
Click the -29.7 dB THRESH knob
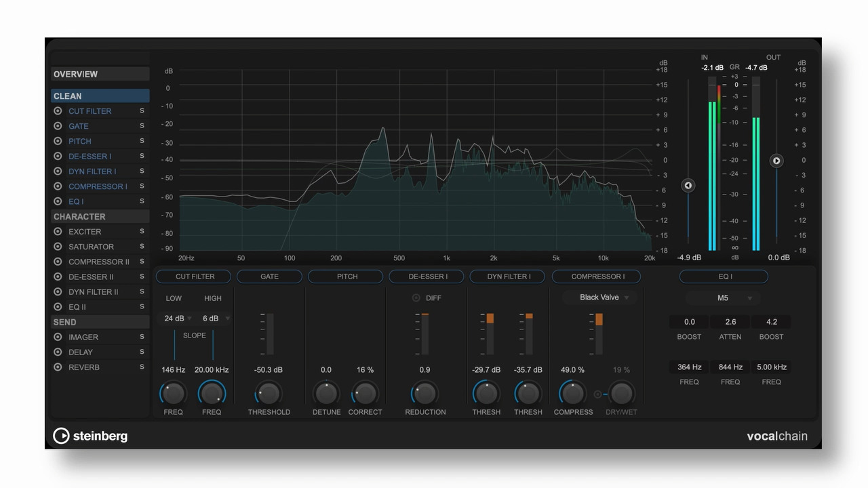pos(486,392)
